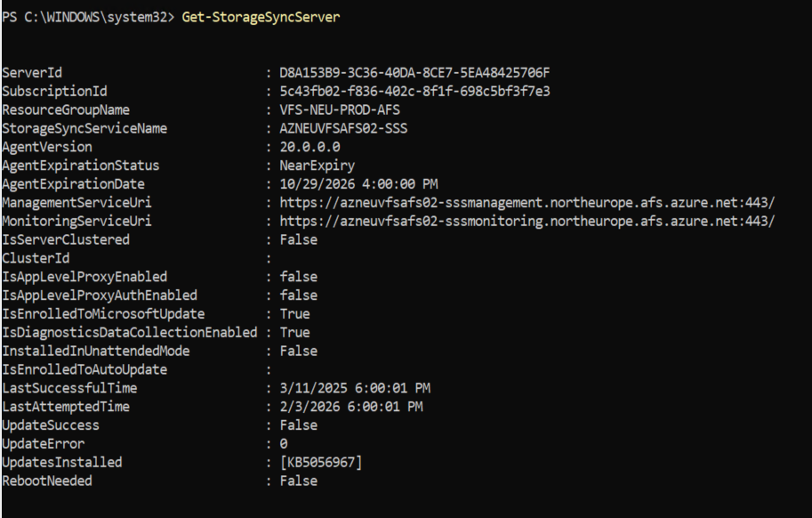The height and width of the screenshot is (518, 812).
Task: Click the LastAttemptedTime 2/3/2026 value
Action: [351, 407]
